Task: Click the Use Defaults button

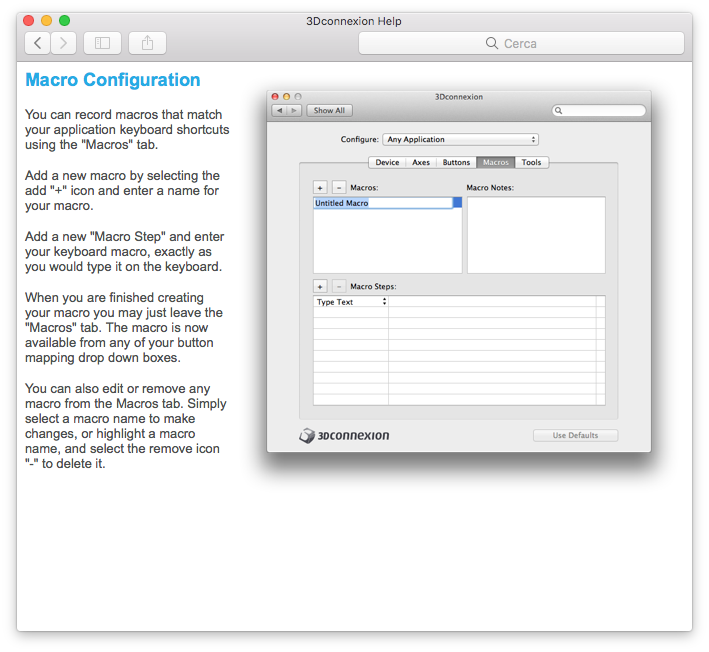Action: tap(575, 435)
